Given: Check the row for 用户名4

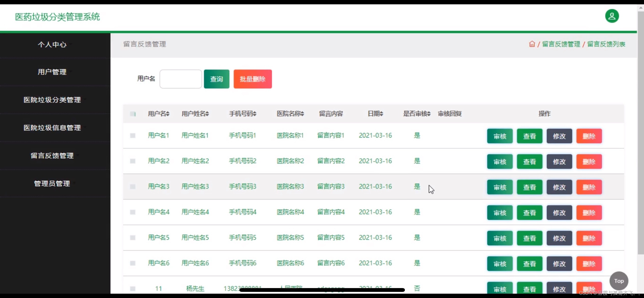Looking at the screenshot, I should (133, 212).
